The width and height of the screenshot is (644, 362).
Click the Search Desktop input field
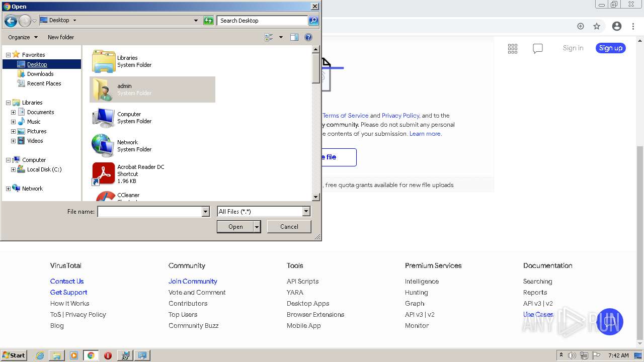pos(263,21)
